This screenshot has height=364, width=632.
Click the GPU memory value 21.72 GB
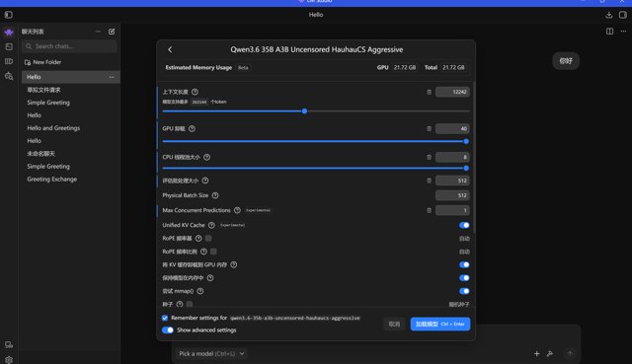tap(405, 68)
